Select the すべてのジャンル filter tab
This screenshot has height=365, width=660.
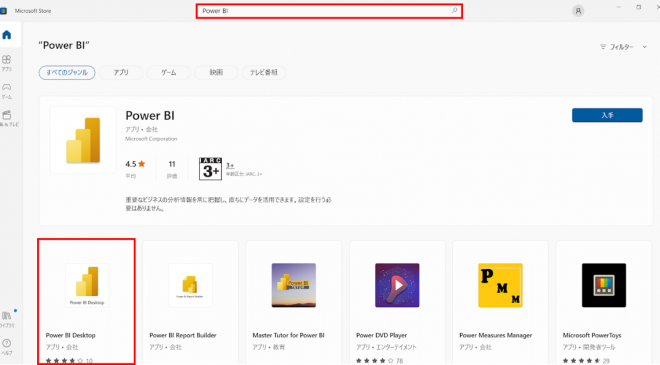(x=67, y=72)
